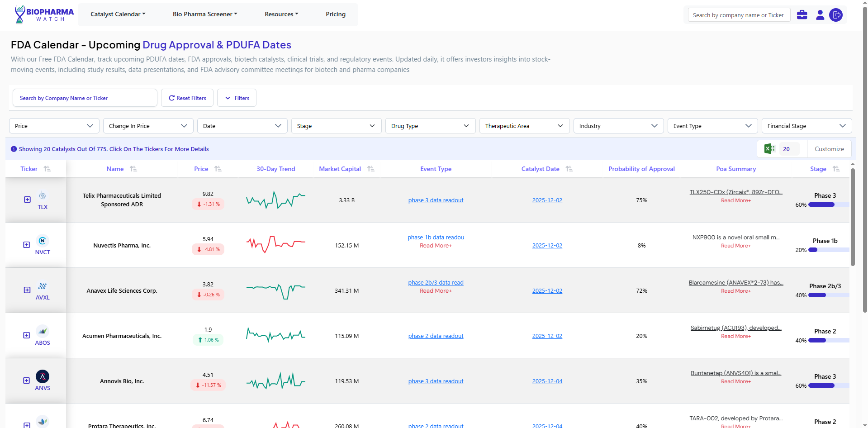
Task: Open the Industry filter dropdown
Action: point(619,126)
